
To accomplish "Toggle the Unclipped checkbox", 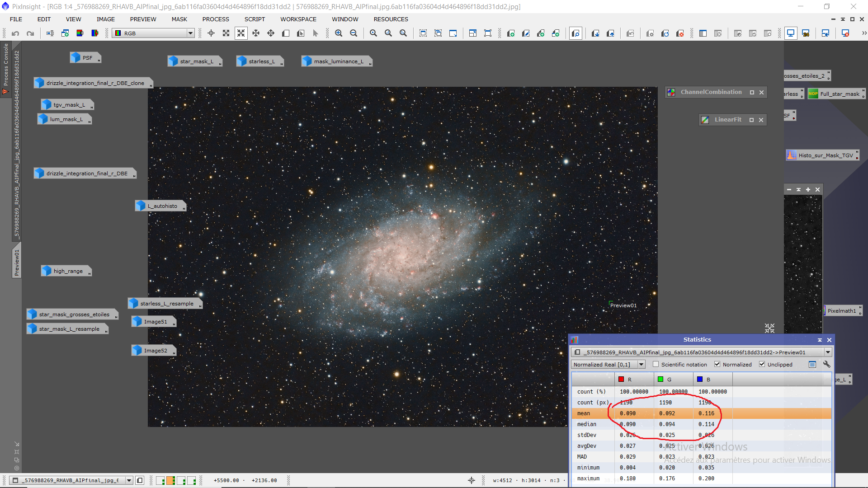I will pos(762,364).
